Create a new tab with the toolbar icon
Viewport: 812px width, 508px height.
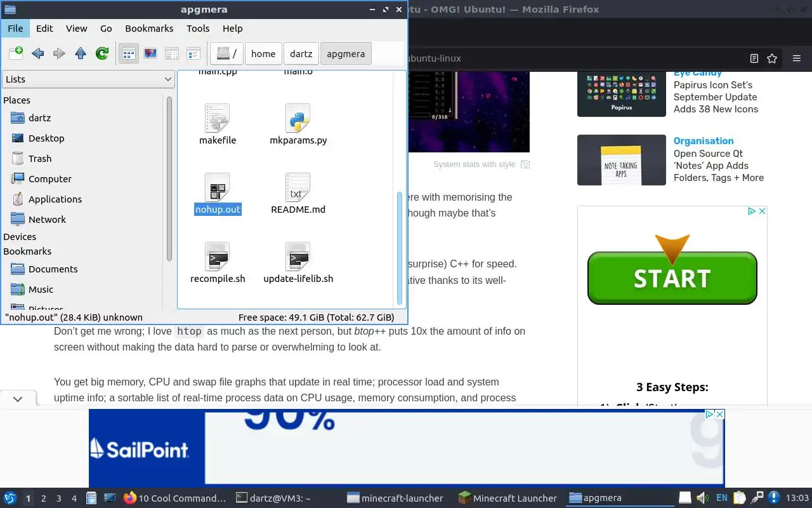[16, 53]
